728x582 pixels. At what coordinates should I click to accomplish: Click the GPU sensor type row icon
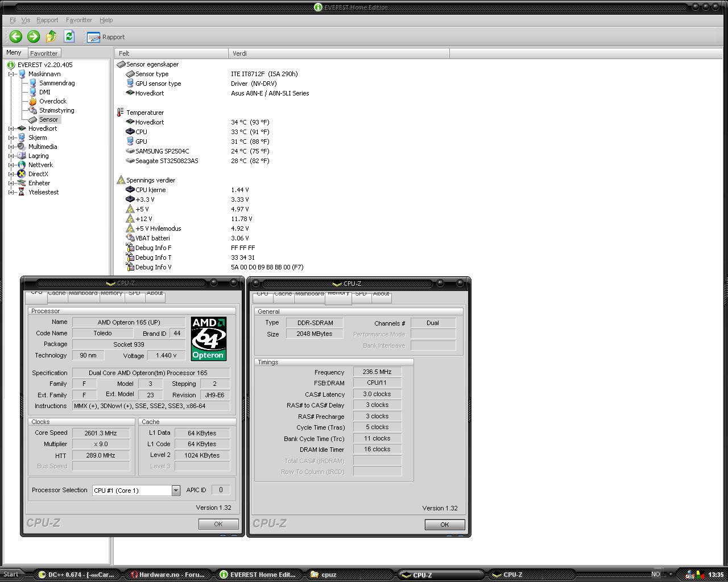pyautogui.click(x=130, y=84)
